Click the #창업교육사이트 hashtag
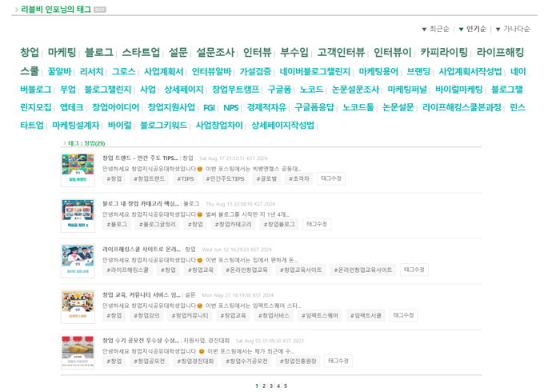Viewport: 544px width, 392px height. 301,270
